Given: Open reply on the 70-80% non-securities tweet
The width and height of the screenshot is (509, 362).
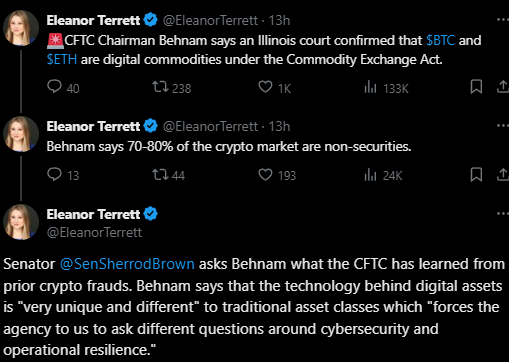Looking at the screenshot, I should (54, 174).
